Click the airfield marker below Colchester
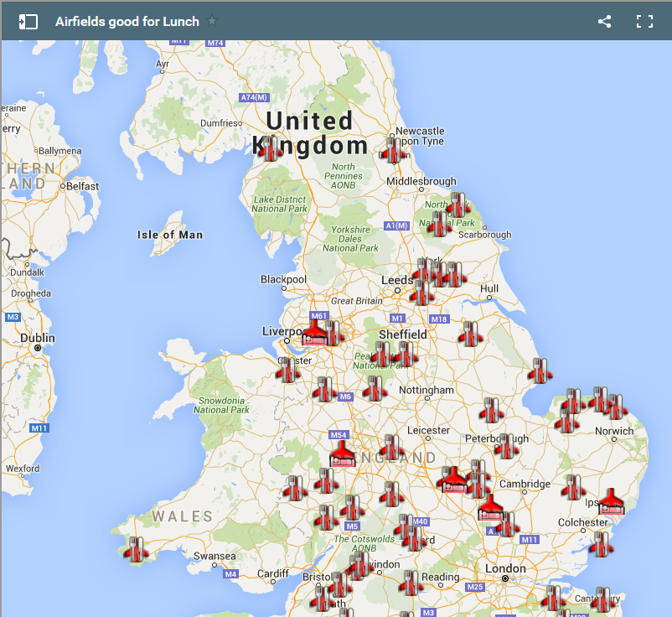Viewport: 672px width, 617px height. [600, 544]
